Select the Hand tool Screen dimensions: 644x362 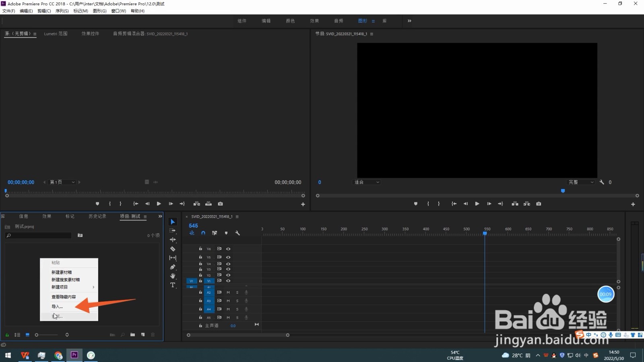tap(173, 276)
